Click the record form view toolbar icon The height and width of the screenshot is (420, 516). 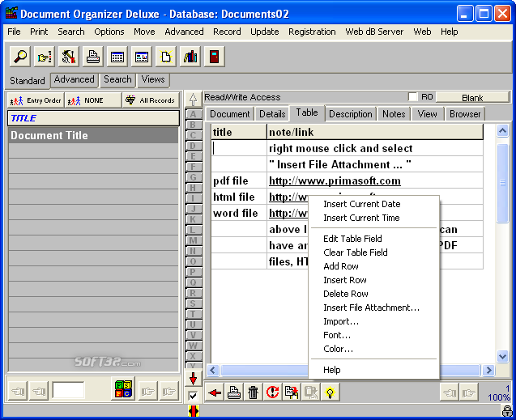(x=142, y=57)
